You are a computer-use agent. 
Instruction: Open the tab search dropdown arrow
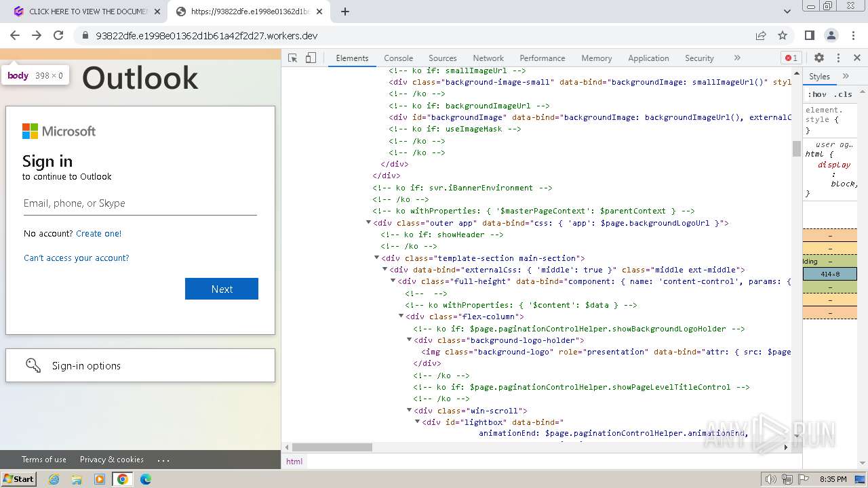[x=787, y=12]
